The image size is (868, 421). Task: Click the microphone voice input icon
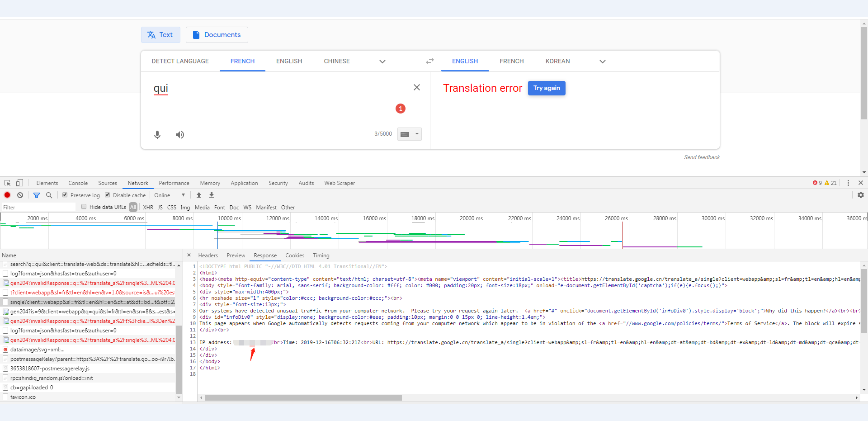tap(157, 135)
